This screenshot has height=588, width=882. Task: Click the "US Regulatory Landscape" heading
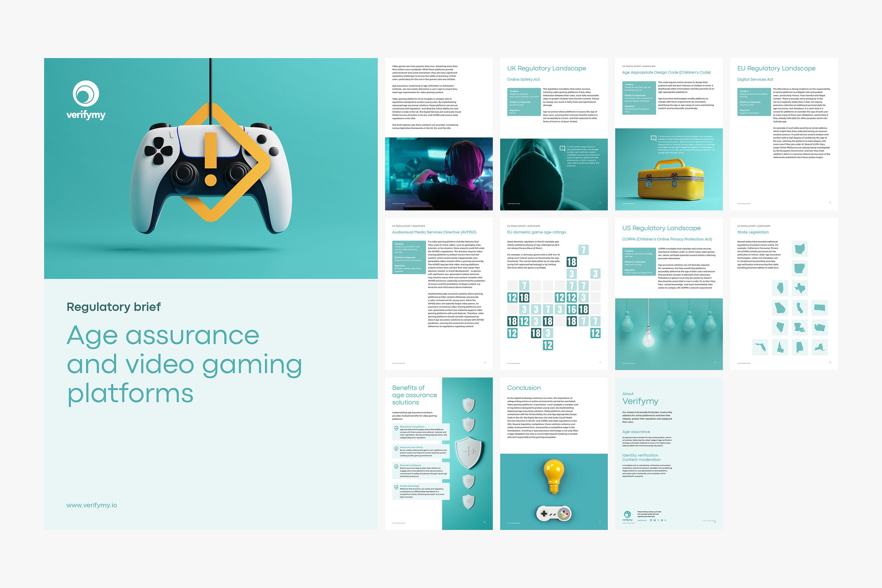pyautogui.click(x=661, y=228)
